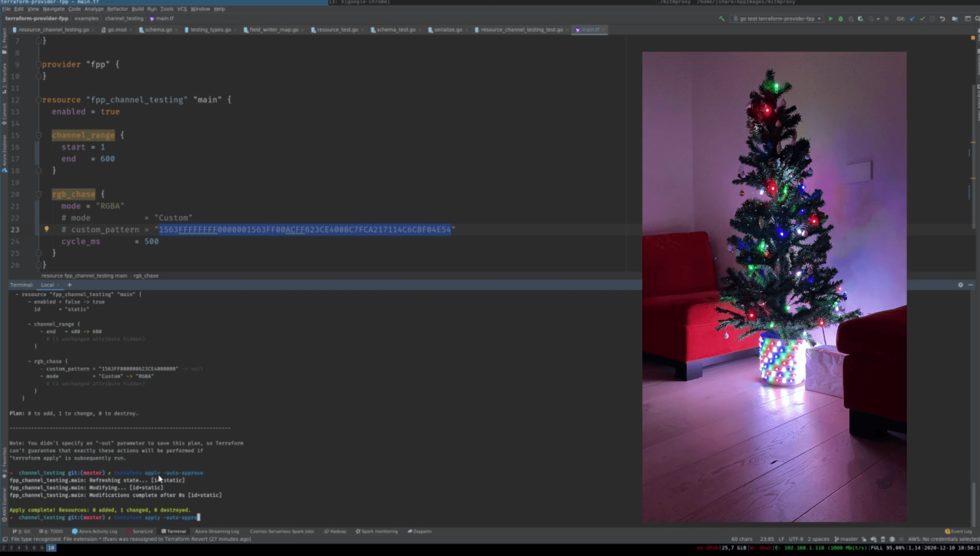Switch to schema.go editor tab
The image size is (980, 556).
click(x=158, y=30)
